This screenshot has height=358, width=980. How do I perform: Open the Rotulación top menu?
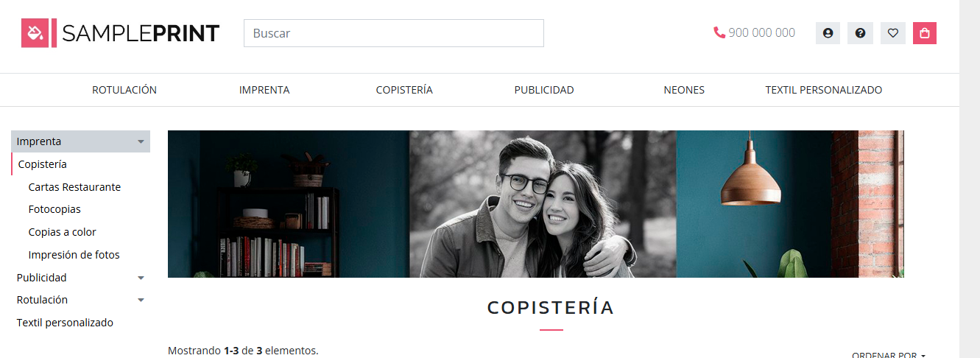124,90
